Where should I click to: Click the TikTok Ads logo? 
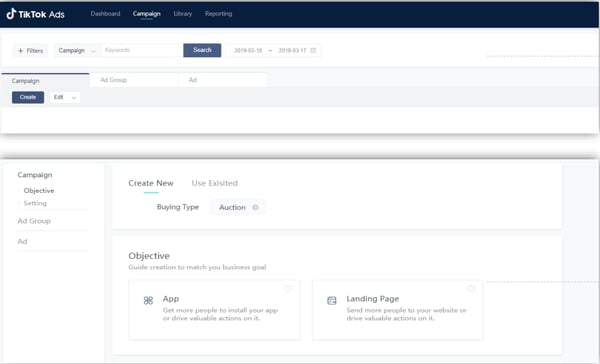(x=36, y=14)
